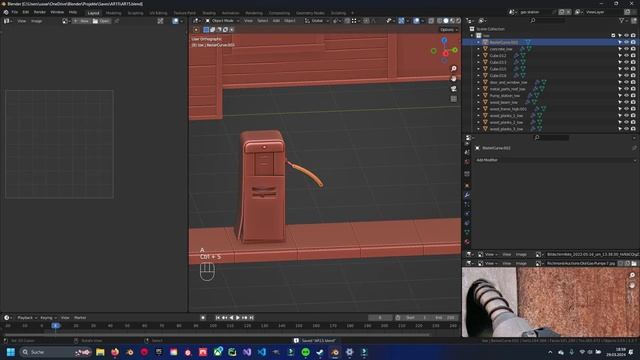Switch perspective with the grid icon in the viewport
The image size is (640, 360).
coord(453,99)
